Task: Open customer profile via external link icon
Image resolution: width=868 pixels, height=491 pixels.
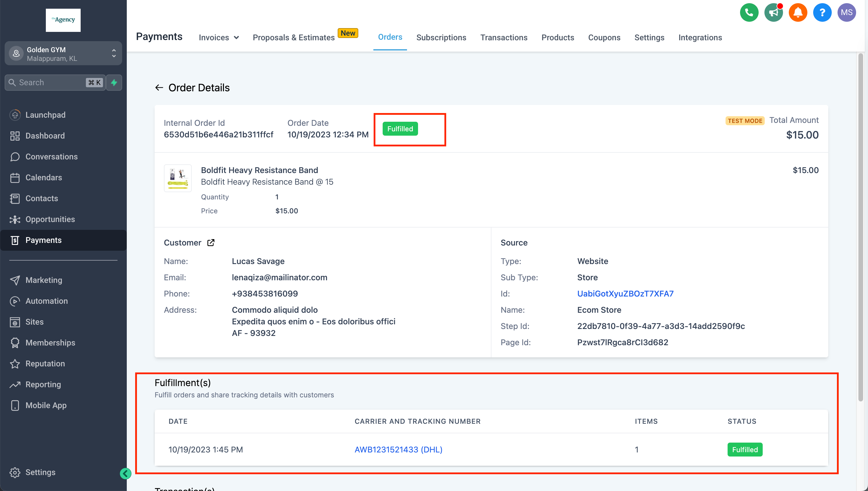Action: pos(211,243)
